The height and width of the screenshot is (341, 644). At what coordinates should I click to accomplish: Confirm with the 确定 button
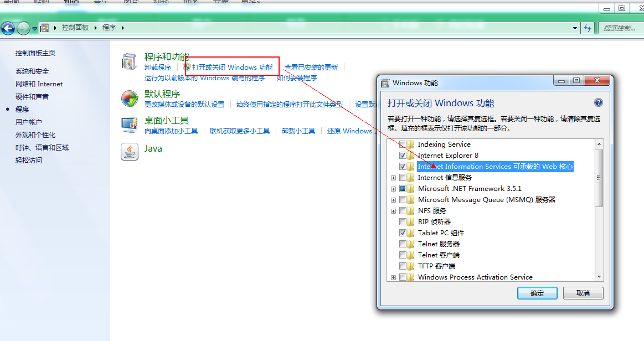coord(537,293)
